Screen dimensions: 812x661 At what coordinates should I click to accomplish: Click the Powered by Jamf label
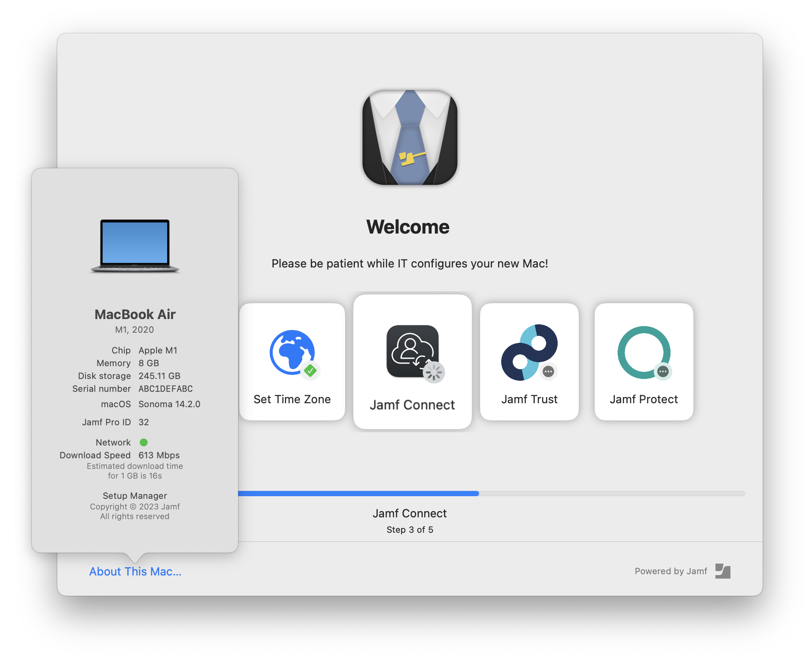tap(670, 571)
